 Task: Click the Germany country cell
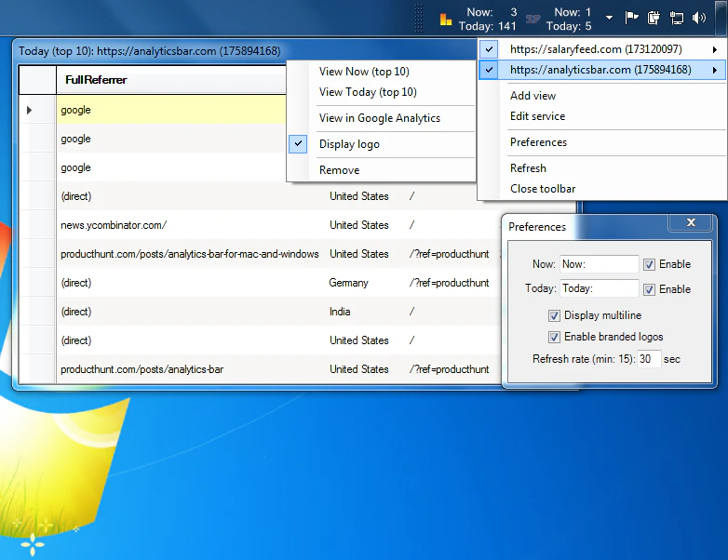point(349,283)
